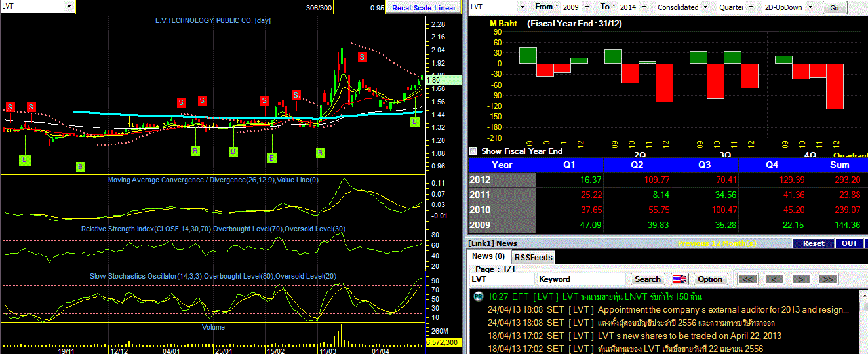Click the Go button
This screenshot has height=354, width=868.
click(x=835, y=8)
